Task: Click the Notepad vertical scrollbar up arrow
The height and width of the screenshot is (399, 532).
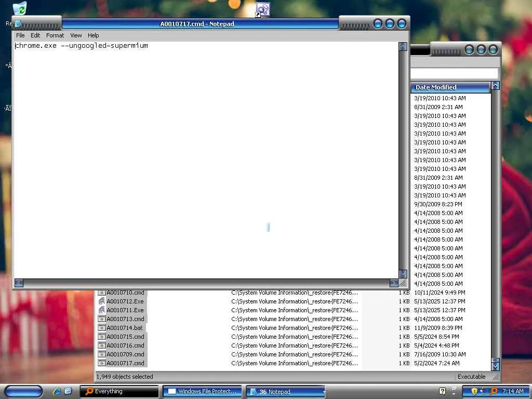Action: tap(403, 46)
